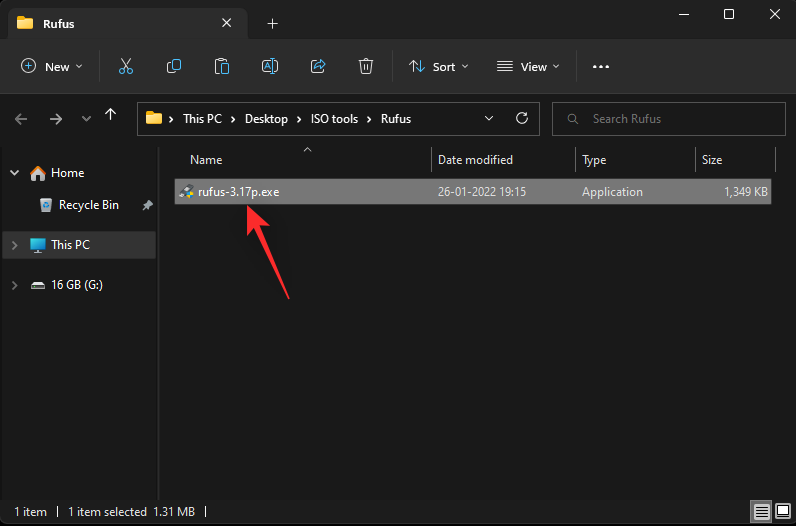Click the 1,349 KB size cell
The width and height of the screenshot is (796, 526).
coord(746,192)
